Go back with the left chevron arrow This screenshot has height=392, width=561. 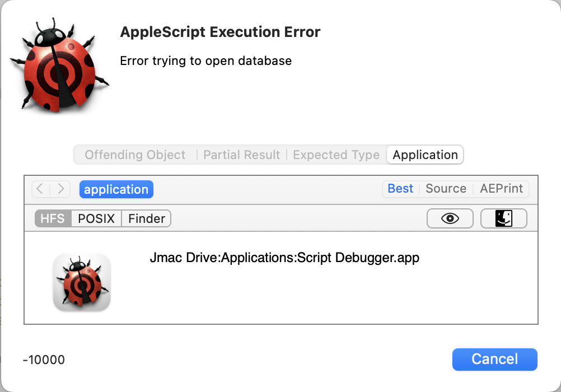[x=40, y=189]
